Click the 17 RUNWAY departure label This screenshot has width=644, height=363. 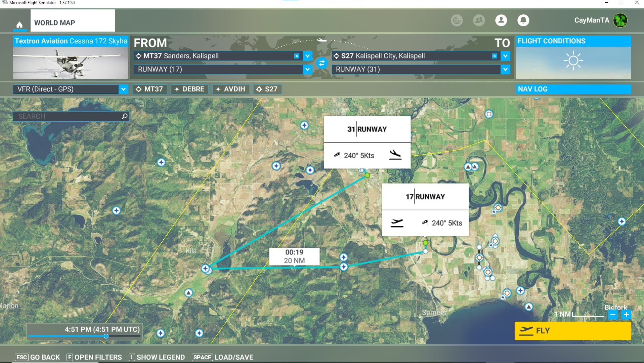425,197
